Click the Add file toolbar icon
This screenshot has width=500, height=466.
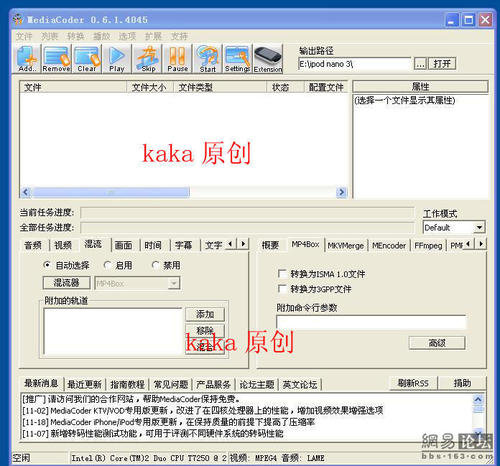click(27, 59)
